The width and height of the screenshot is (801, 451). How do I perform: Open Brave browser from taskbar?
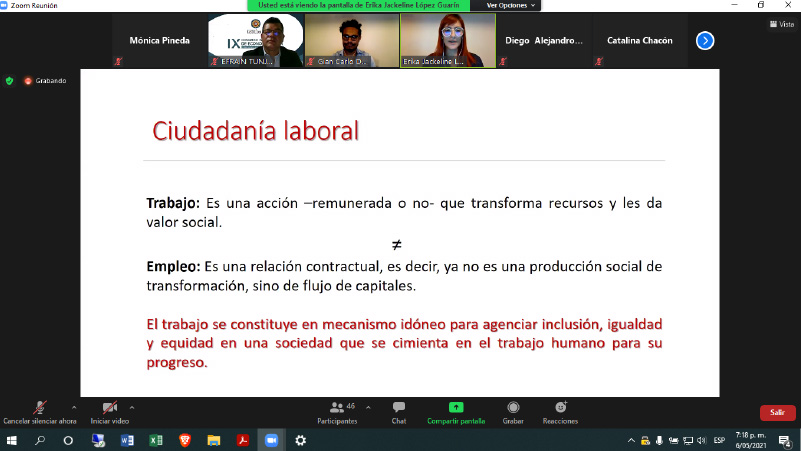coord(185,440)
